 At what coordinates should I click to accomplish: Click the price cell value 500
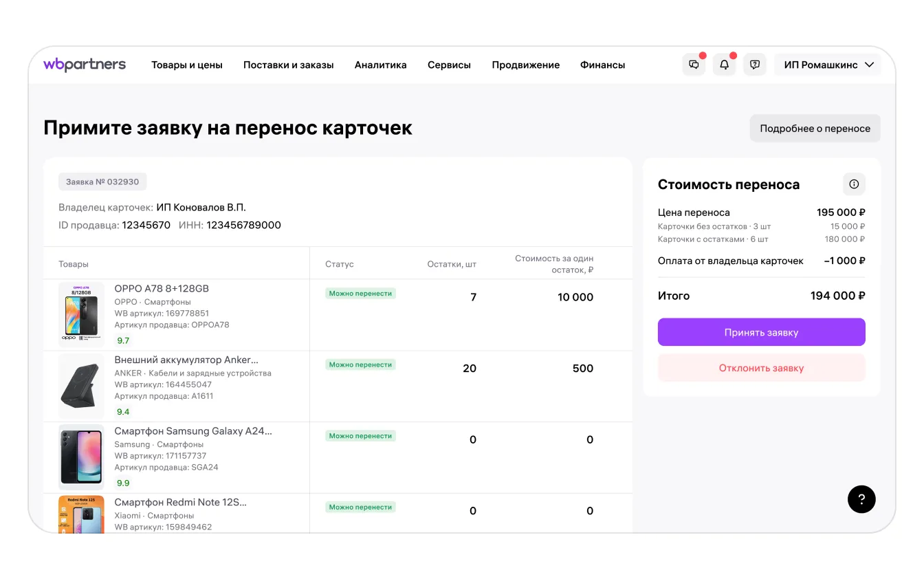[583, 369]
